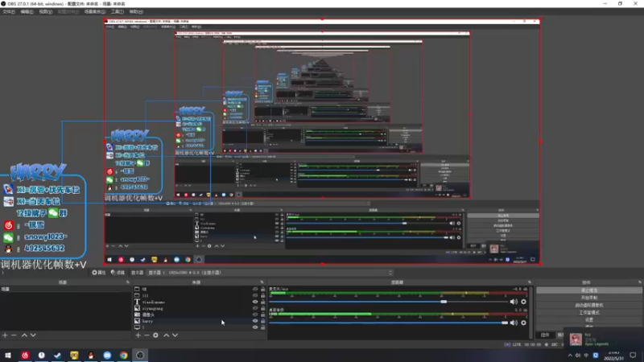
Task: Pop out the controls dock
Action: coord(640,282)
